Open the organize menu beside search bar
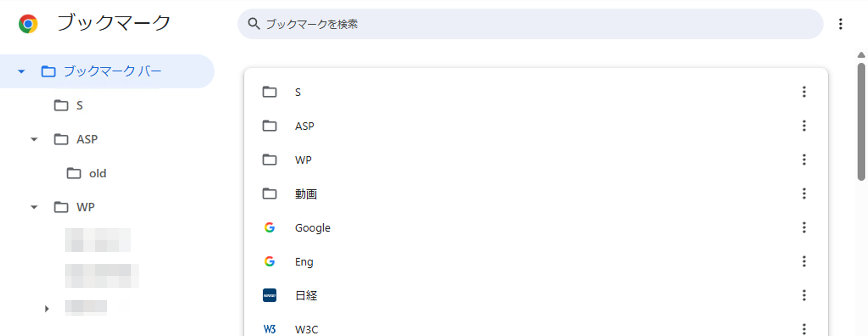Screen dimensions: 868x336 point(840,24)
